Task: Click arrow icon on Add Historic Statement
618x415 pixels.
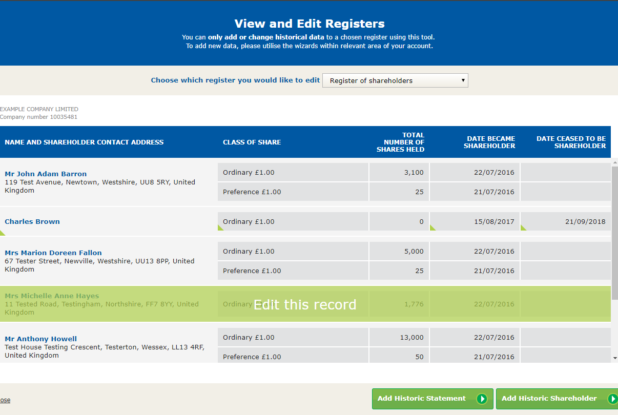Action: pos(481,399)
